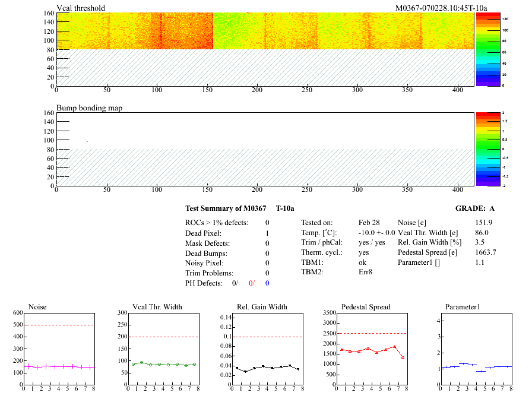Click the 'Vcal Thr. Width' chart title

[x=157, y=307]
